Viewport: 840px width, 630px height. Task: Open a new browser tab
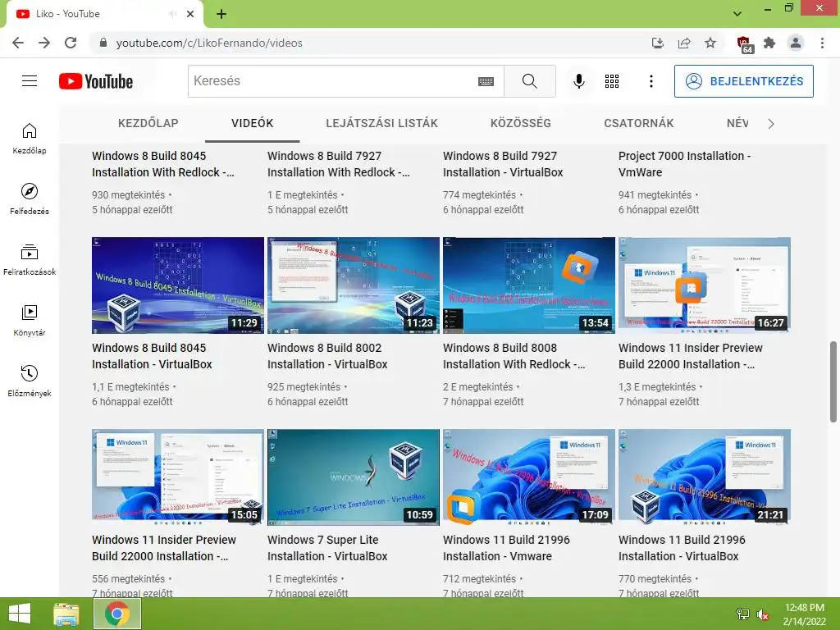(221, 15)
